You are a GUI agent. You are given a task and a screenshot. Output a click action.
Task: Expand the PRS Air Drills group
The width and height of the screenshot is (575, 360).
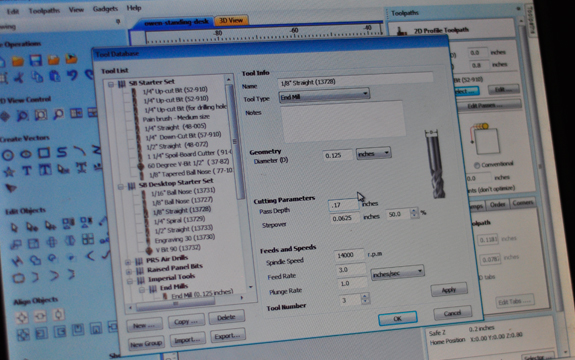coord(128,262)
